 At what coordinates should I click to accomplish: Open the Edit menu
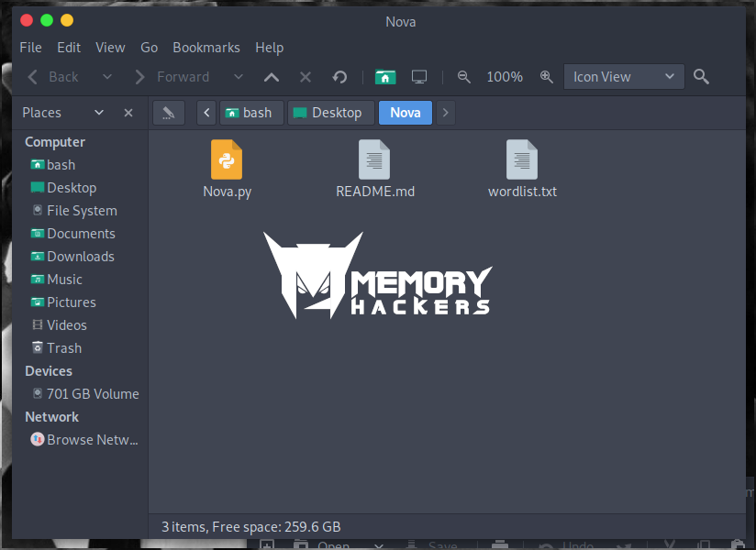[x=69, y=48]
